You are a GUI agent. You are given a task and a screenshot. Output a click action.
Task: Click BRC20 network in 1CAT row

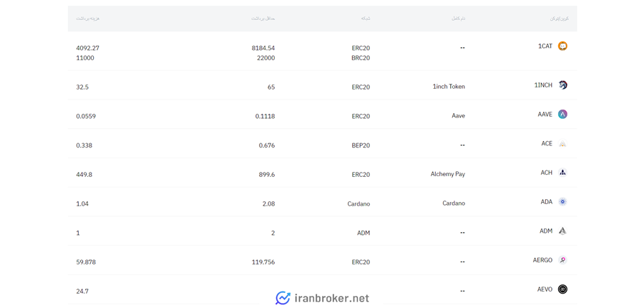coord(361,58)
